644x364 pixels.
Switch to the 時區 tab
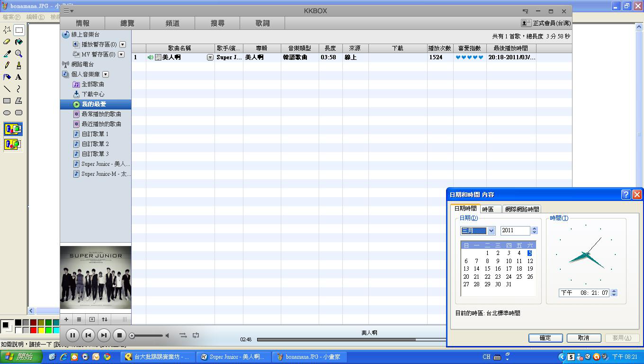click(x=488, y=209)
